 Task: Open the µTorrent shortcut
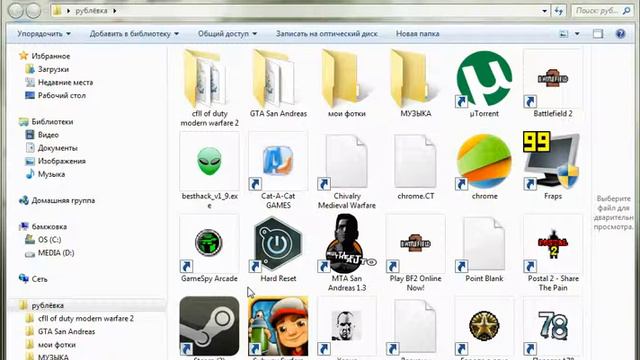484,80
